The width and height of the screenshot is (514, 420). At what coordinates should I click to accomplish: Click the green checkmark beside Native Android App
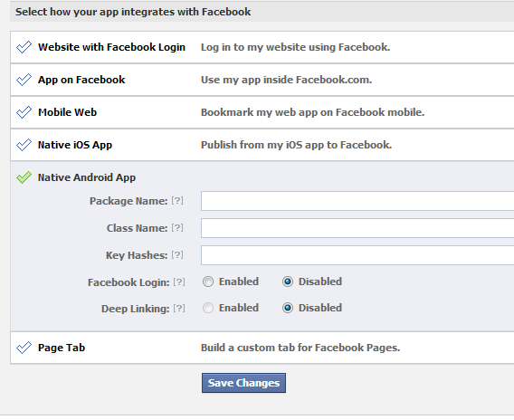tap(24, 177)
